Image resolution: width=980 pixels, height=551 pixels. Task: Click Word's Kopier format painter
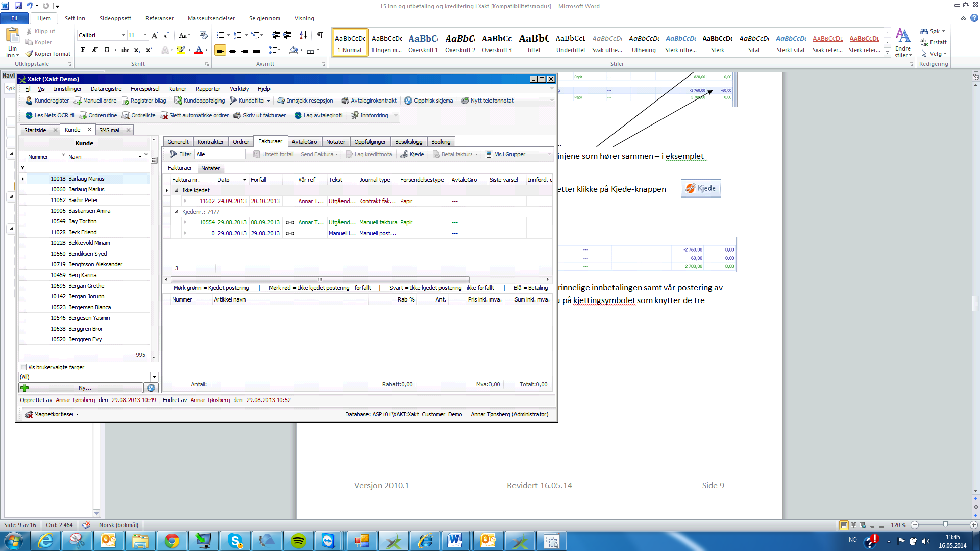click(48, 54)
